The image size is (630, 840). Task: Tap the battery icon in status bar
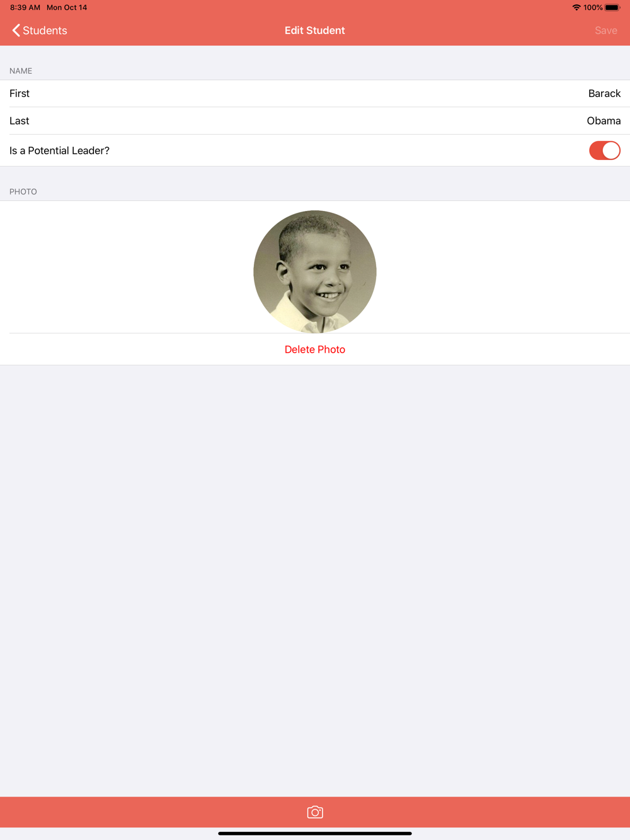612,8
